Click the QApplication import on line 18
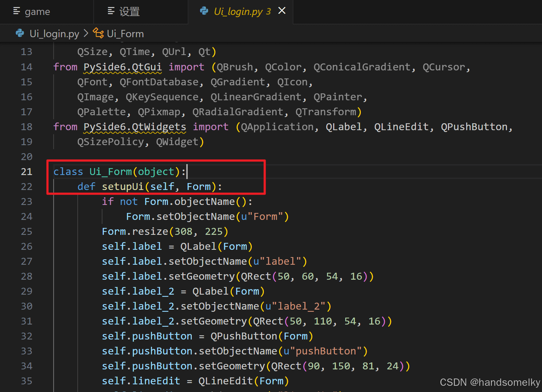 tap(277, 127)
